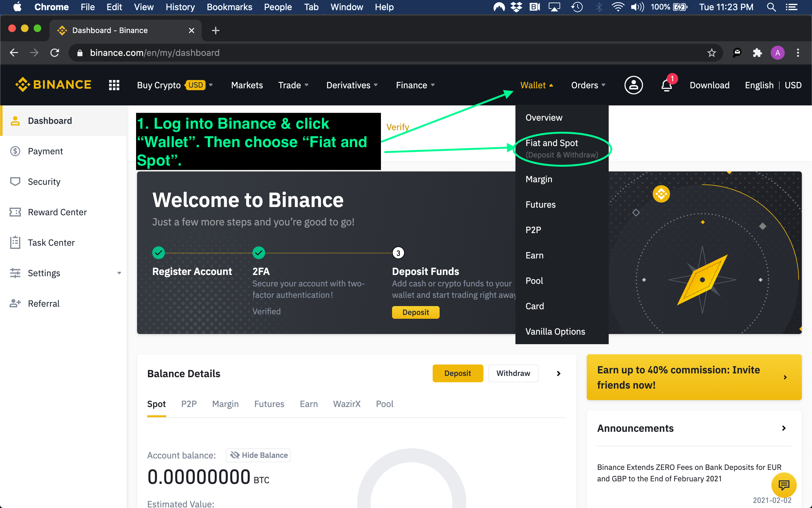Viewport: 812px width, 508px height.
Task: Open the apps grid menu icon
Action: (x=114, y=85)
